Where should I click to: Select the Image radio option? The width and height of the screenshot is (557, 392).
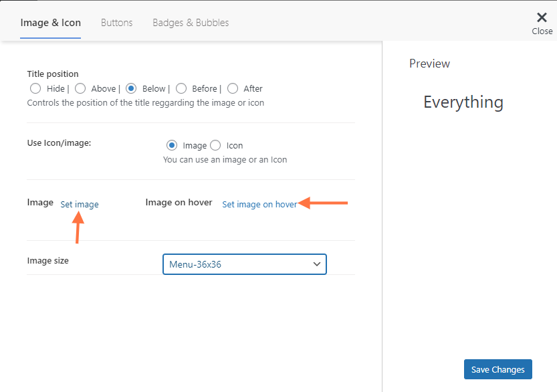tap(172, 145)
